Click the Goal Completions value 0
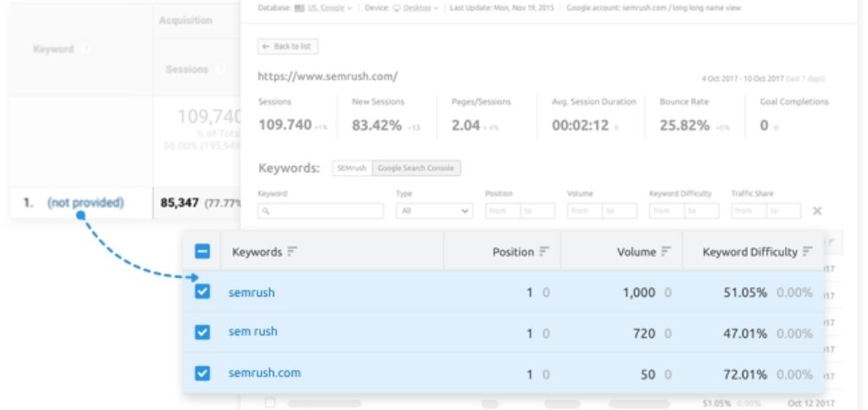Viewport: 868px width, 410px height. (764, 125)
